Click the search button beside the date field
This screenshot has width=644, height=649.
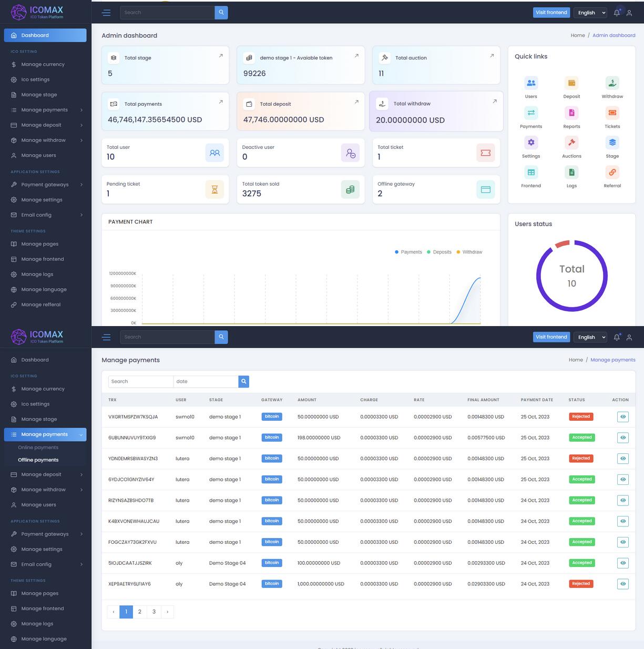[x=243, y=382]
